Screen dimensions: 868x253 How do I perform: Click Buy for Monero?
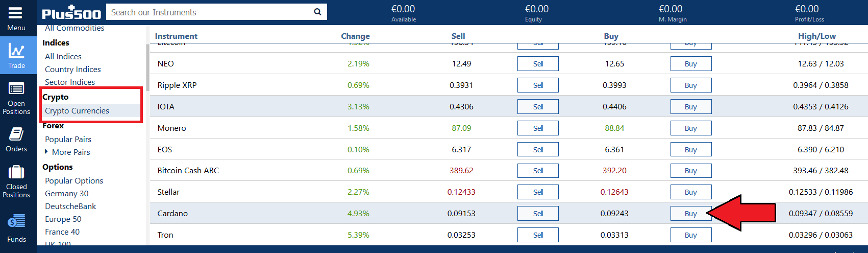tap(691, 128)
